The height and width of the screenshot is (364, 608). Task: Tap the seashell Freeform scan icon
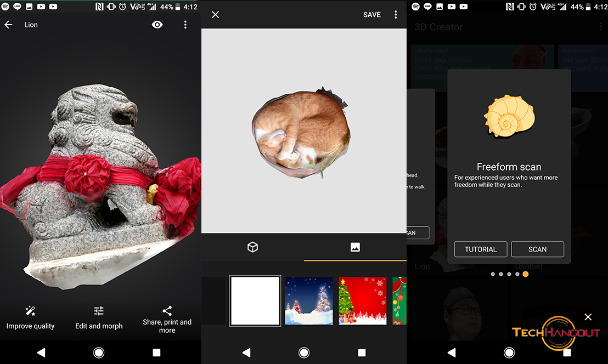509,116
